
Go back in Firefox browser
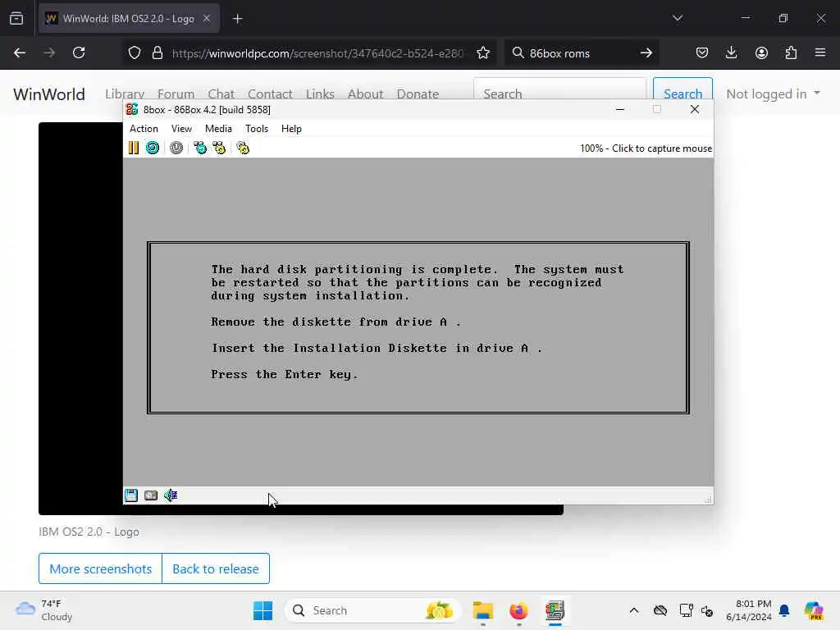coord(20,53)
